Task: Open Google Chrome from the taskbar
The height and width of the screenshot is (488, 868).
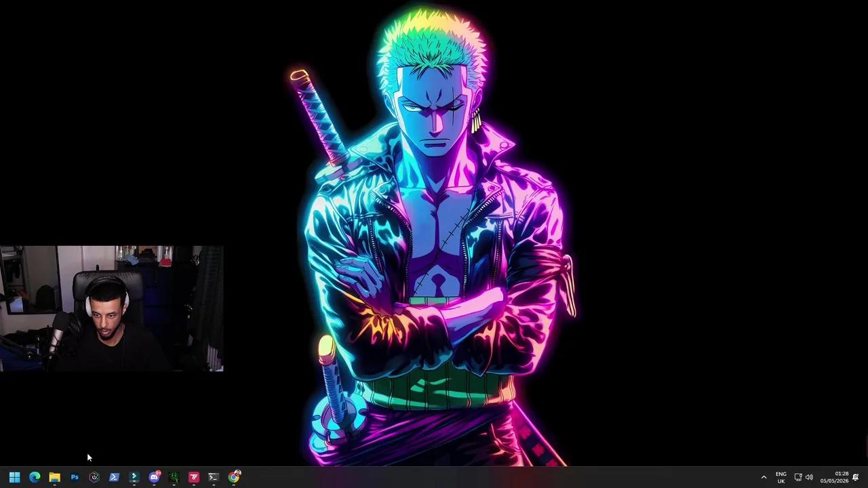Action: point(234,477)
